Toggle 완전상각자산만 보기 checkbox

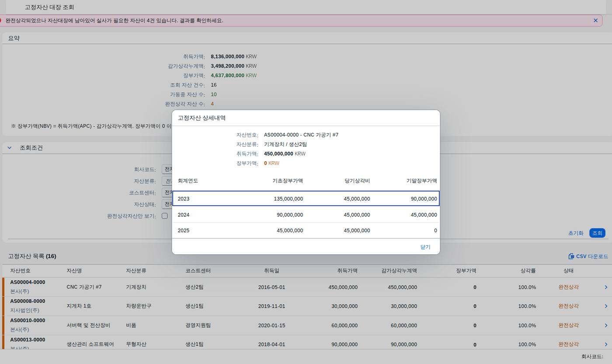click(x=165, y=216)
